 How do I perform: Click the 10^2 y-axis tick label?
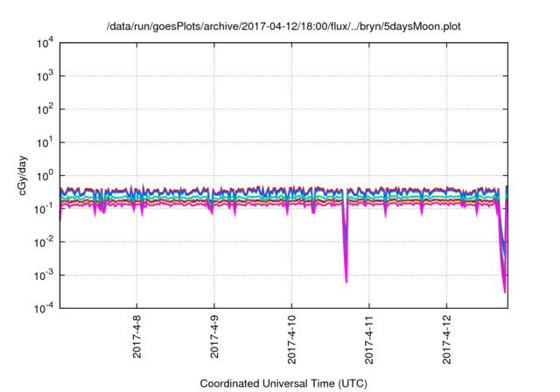(x=45, y=109)
